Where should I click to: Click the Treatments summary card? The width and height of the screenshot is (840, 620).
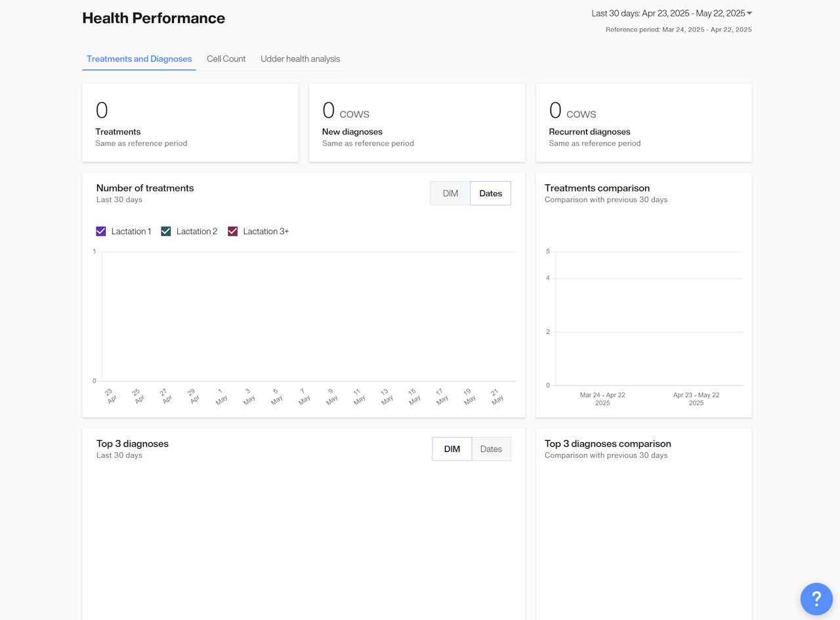point(190,123)
